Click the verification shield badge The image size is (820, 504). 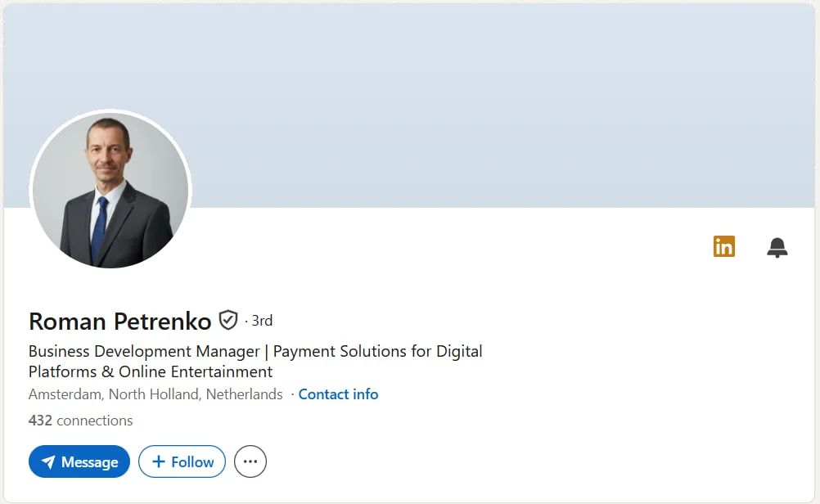coord(228,320)
